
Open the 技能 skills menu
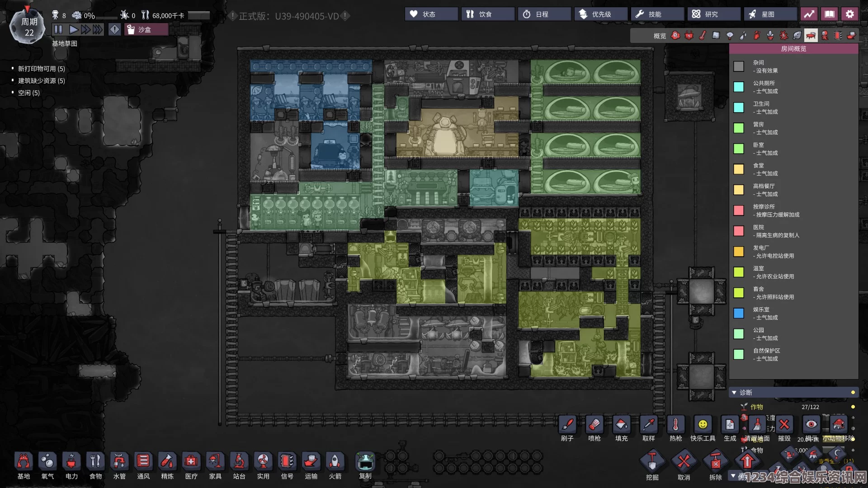point(657,14)
